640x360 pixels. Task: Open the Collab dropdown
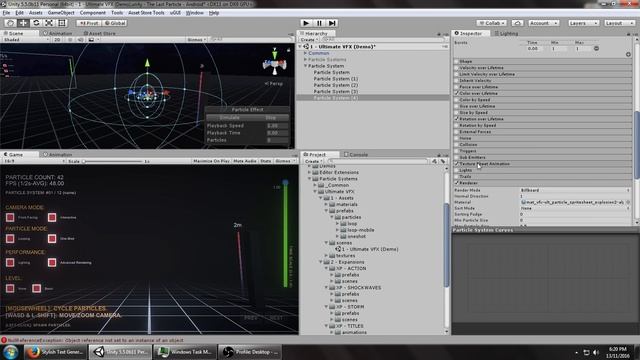(x=491, y=23)
